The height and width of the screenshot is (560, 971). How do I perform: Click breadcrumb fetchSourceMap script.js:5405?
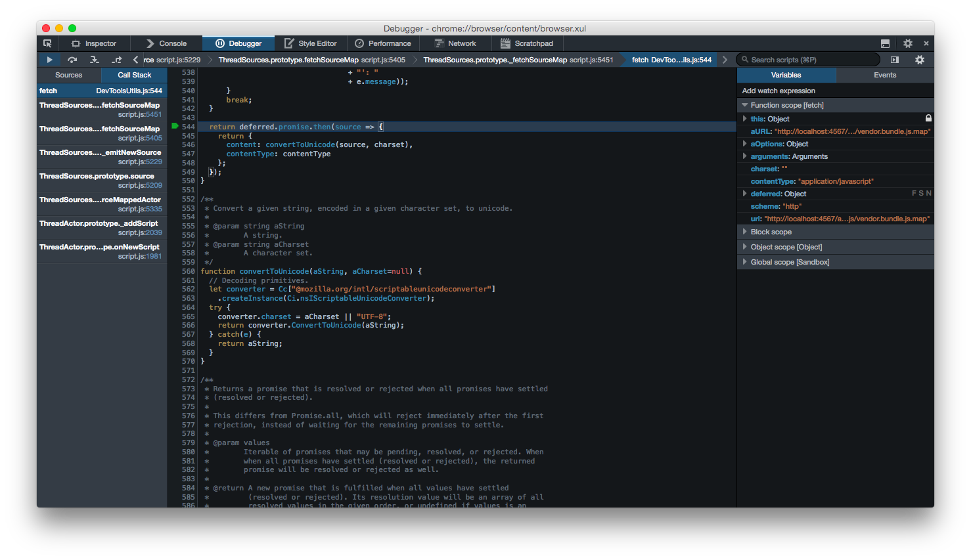point(312,60)
